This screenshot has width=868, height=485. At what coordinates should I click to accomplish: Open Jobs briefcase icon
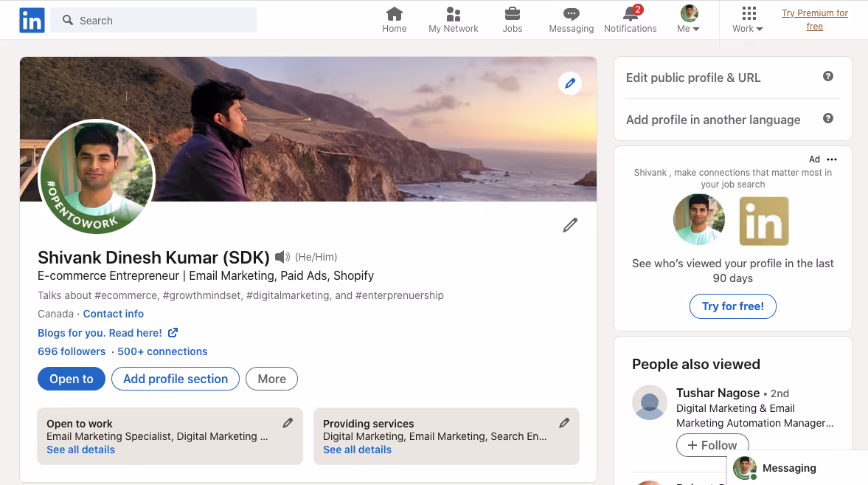coord(512,14)
